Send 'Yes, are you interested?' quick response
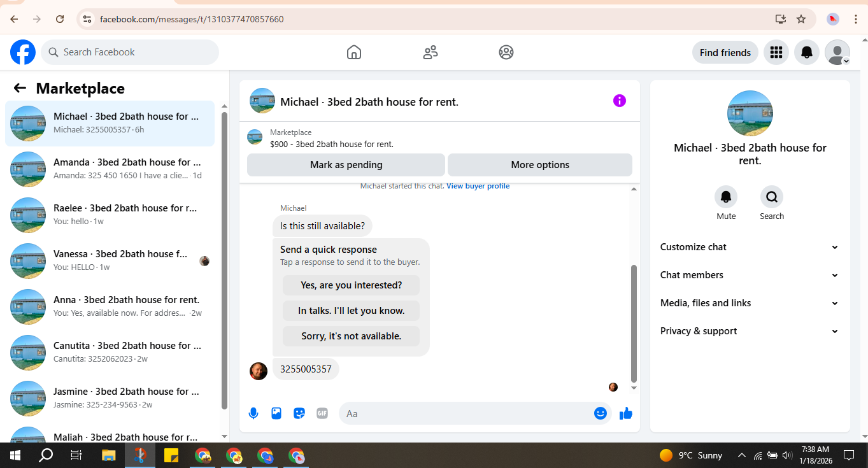 coord(352,285)
